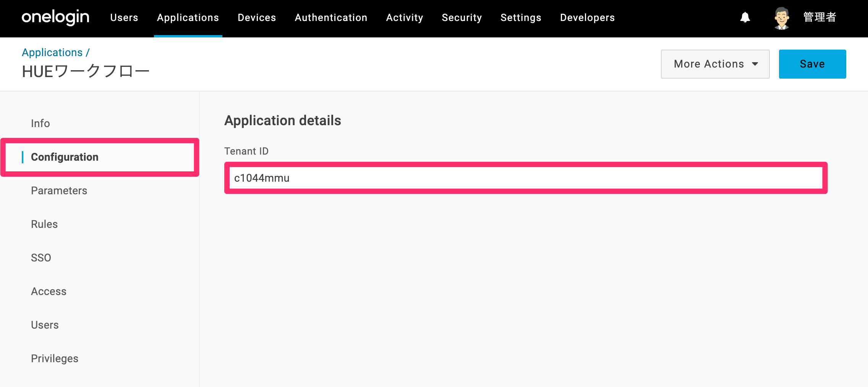The height and width of the screenshot is (387, 868).
Task: Click the admin user avatar
Action: [x=782, y=18]
